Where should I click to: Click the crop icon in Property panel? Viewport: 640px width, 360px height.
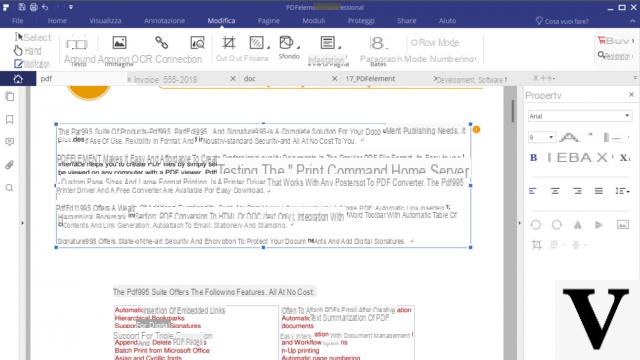tap(537, 245)
